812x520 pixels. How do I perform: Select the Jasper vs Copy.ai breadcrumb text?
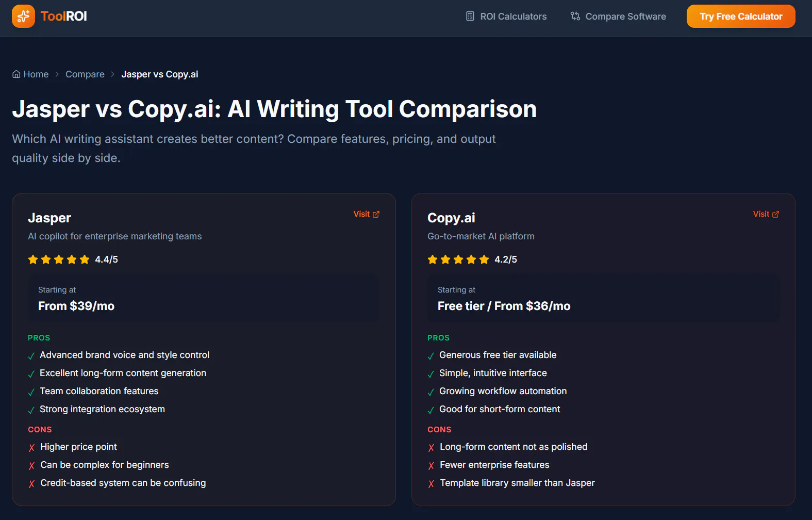[x=160, y=74]
